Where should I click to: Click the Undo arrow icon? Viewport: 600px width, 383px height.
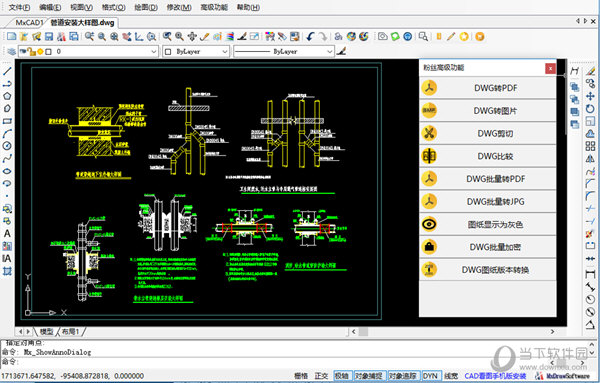coord(310,37)
